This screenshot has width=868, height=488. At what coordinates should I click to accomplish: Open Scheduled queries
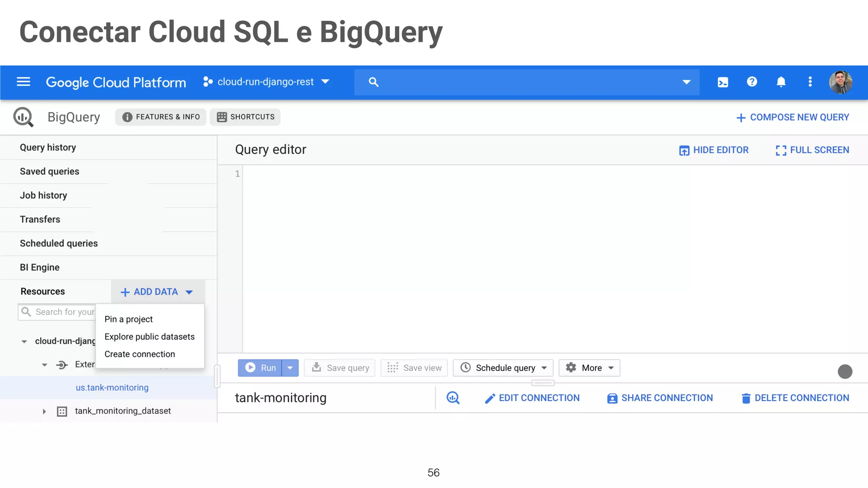(x=108, y=244)
